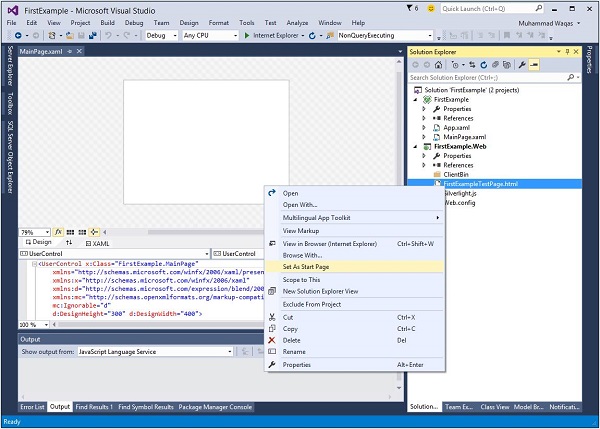The width and height of the screenshot is (600, 429).
Task: Open Properties wrench icon in Solution Explorer toolbar
Action: point(523,64)
